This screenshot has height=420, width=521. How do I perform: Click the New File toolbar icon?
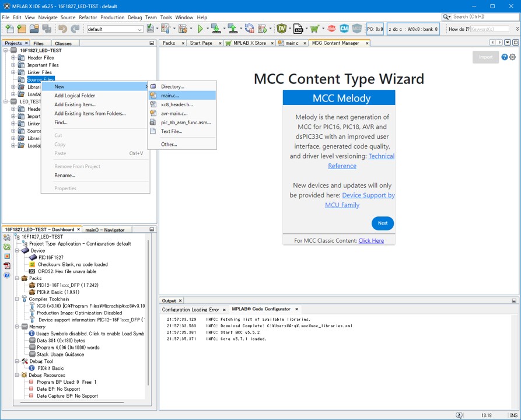9,29
